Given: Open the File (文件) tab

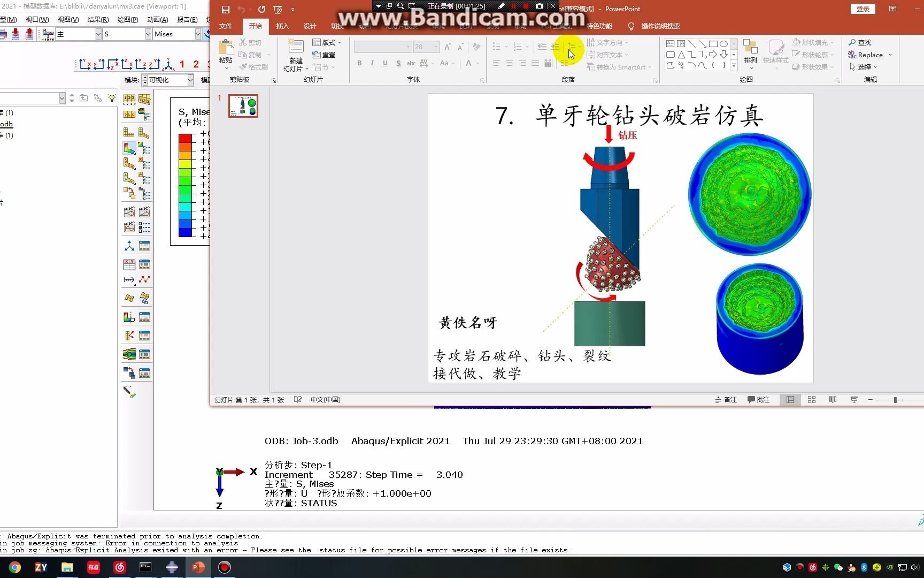Looking at the screenshot, I should (226, 26).
